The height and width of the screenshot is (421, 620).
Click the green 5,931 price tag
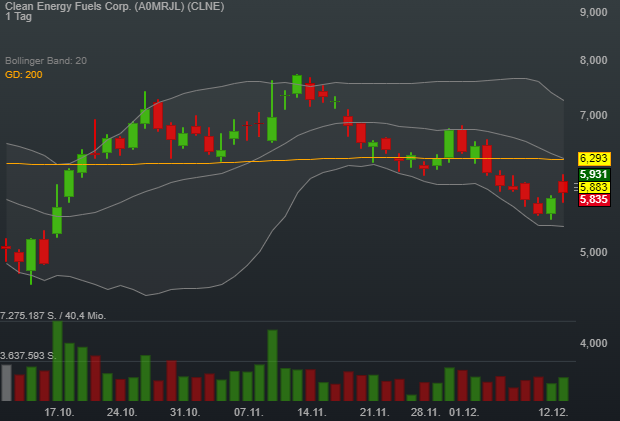[594, 174]
